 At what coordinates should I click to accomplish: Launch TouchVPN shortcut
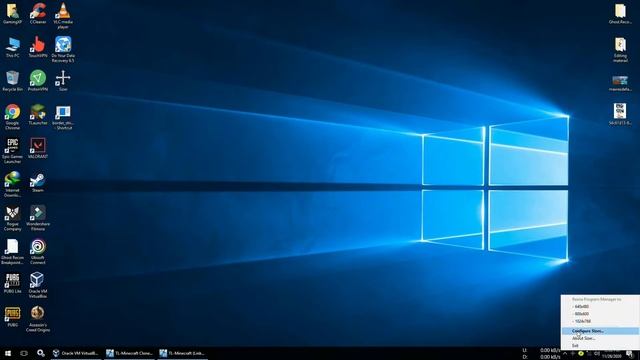[x=38, y=47]
